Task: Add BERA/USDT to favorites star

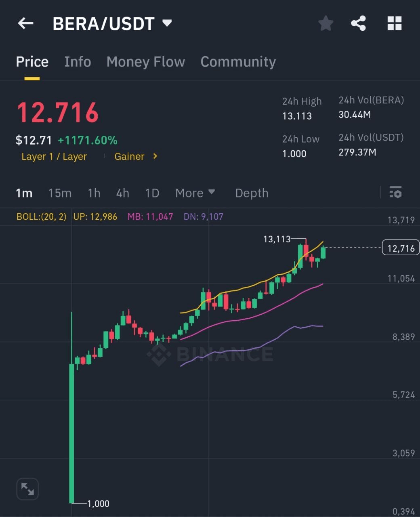Action: [x=325, y=23]
